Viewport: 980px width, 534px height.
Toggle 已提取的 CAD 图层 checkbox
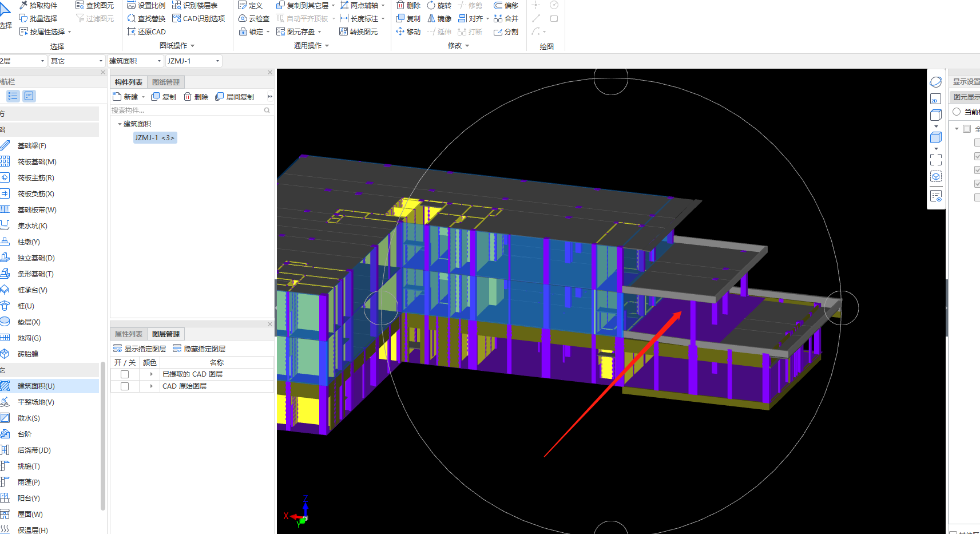click(125, 374)
